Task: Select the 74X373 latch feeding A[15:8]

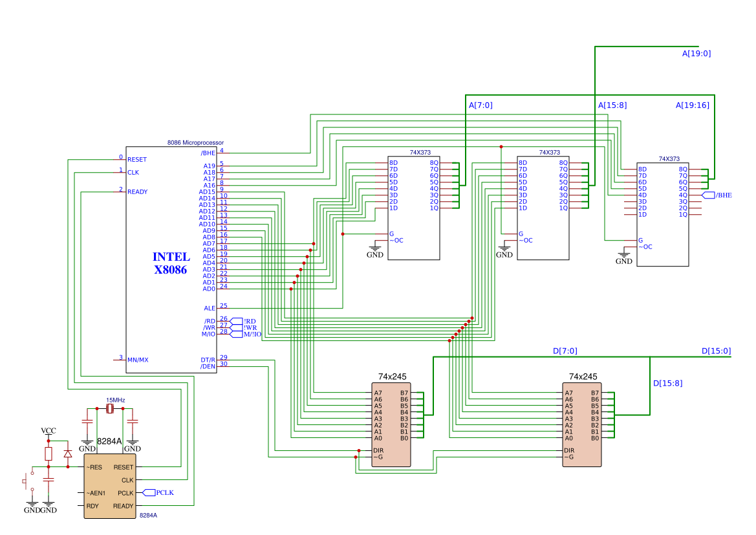Action: click(543, 208)
